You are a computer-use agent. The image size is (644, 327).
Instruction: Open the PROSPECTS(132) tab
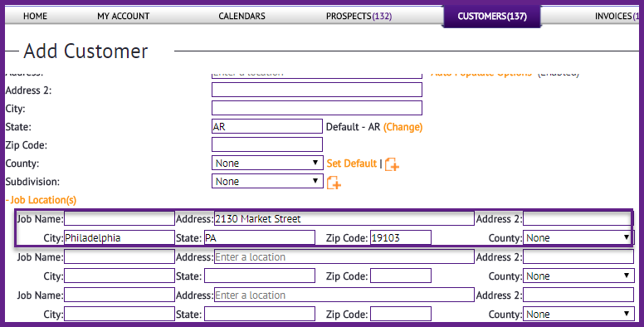tap(359, 16)
